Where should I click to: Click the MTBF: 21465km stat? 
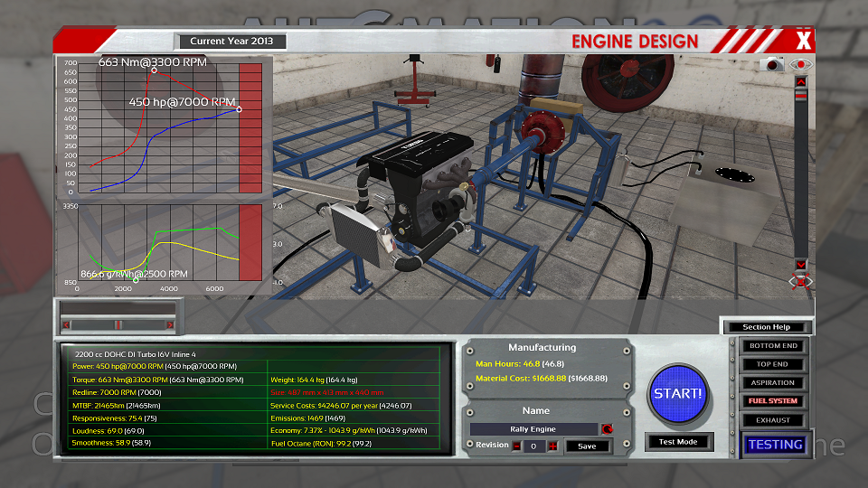[x=117, y=406]
